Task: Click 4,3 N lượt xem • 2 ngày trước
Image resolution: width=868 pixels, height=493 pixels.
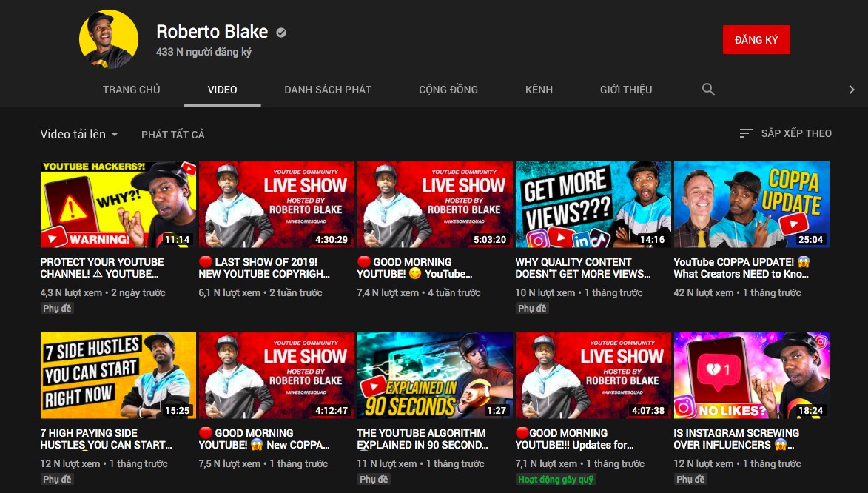Action: tap(103, 293)
